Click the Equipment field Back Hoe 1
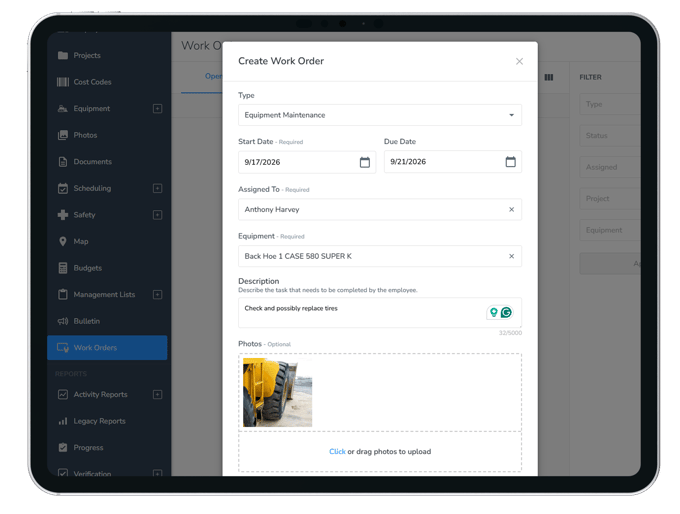Screen dimensions: 680x514 click(x=380, y=256)
